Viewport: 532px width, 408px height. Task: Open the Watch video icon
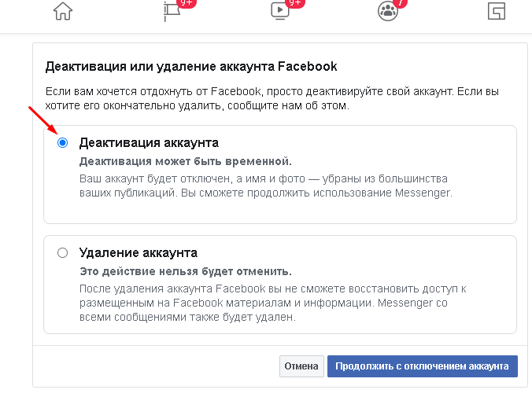280,11
